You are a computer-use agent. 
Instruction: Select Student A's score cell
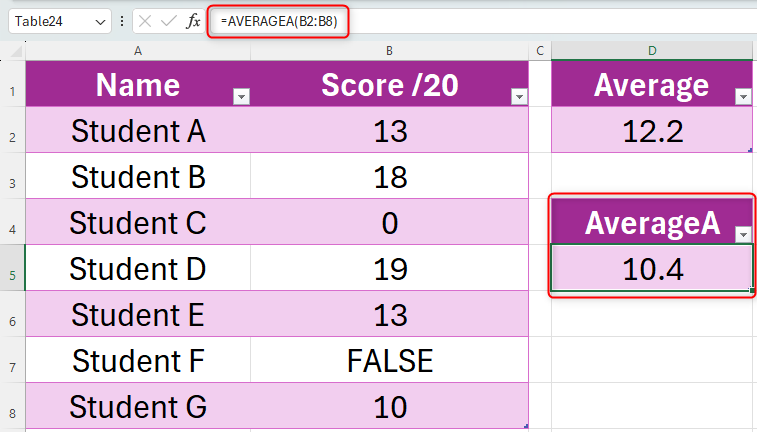coord(389,130)
